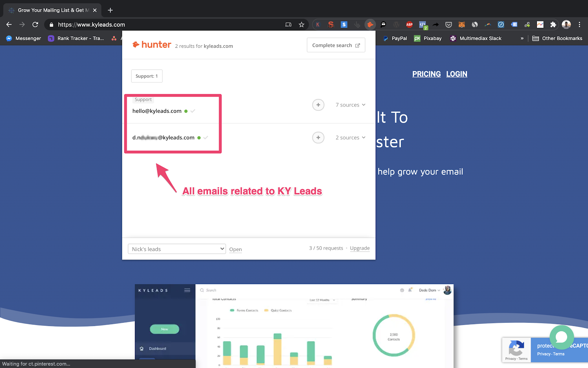588x368 pixels.
Task: Click the speech-bubble extension icon
Action: [383, 25]
